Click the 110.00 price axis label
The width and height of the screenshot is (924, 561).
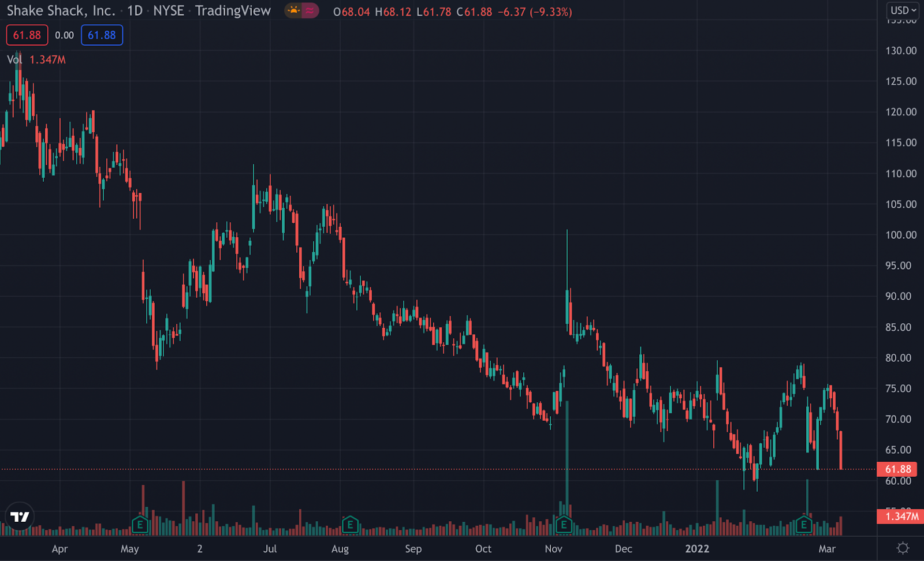point(901,174)
